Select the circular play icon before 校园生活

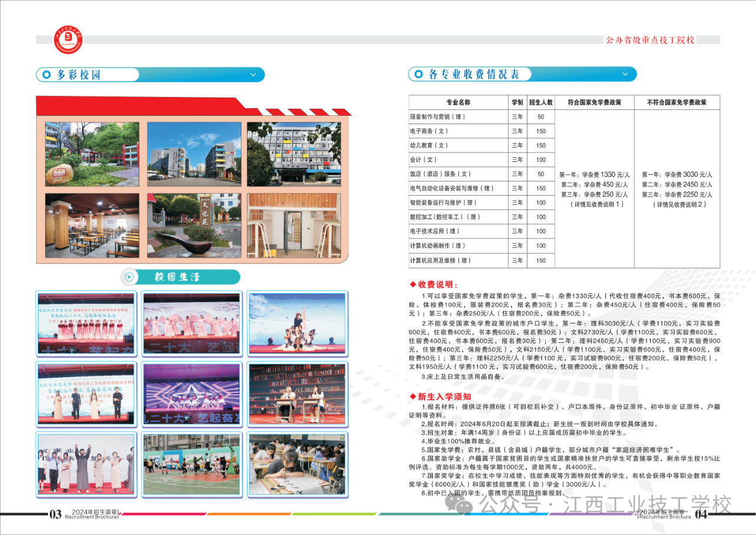[x=129, y=277]
